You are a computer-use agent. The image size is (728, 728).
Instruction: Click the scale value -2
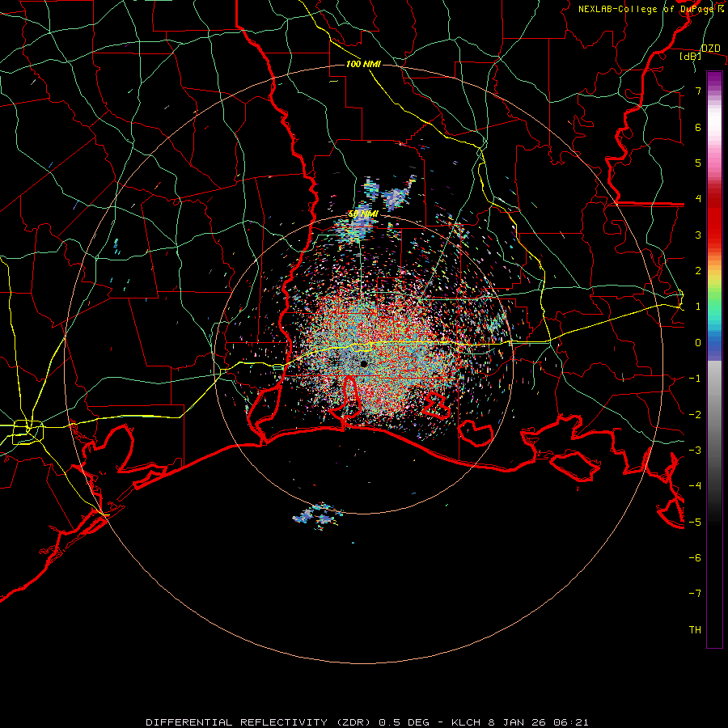click(695, 415)
